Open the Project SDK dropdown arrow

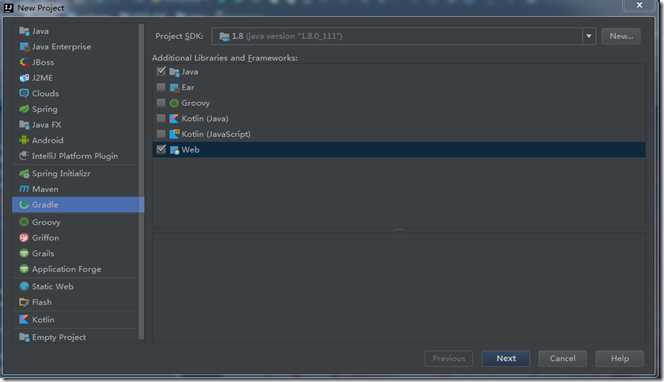point(588,36)
